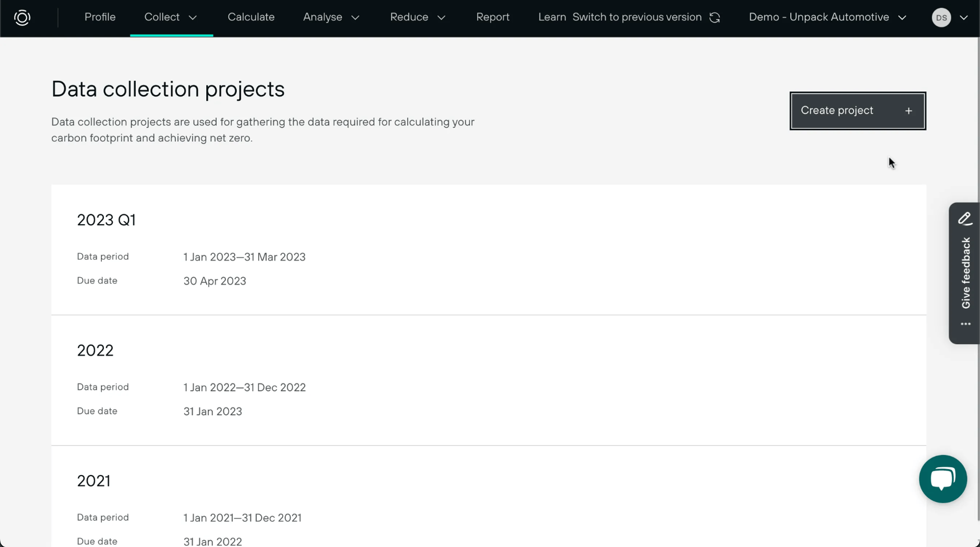Image resolution: width=980 pixels, height=547 pixels.
Task: Click the DS user avatar
Action: coord(941,17)
